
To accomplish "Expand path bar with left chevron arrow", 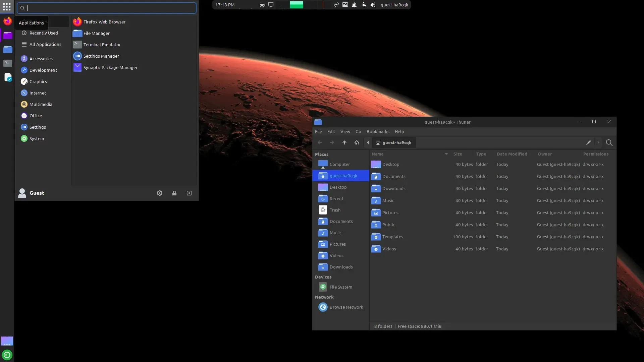I will [368, 142].
